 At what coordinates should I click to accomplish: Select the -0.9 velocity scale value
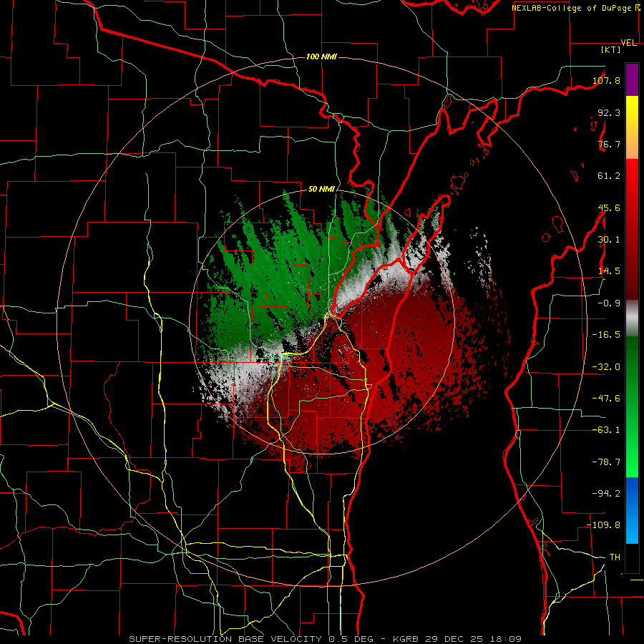point(609,303)
